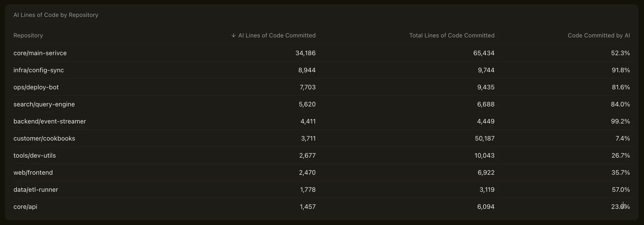The height and width of the screenshot is (225, 644).
Task: Sort by Total Lines of Code Committed
Action: (451, 35)
